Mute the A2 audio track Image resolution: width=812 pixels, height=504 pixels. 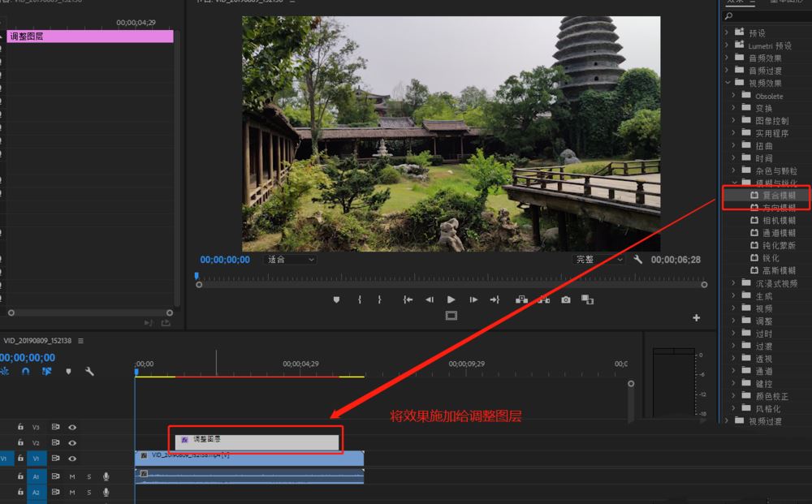(72, 492)
